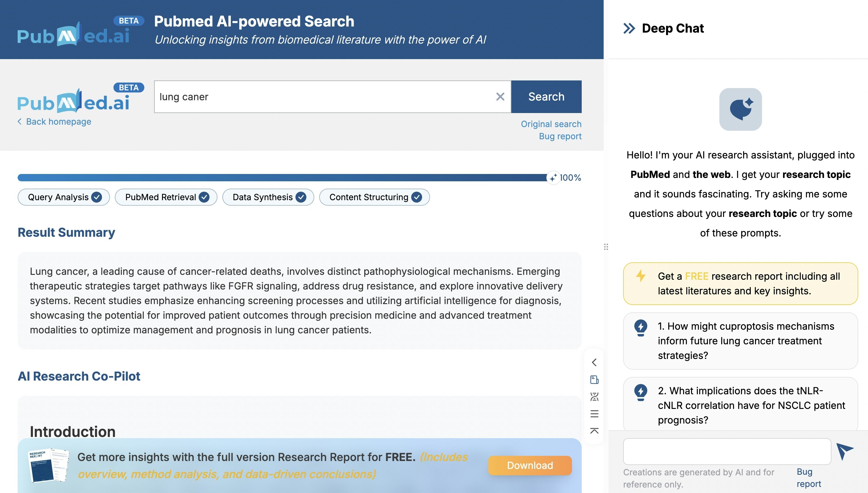The width and height of the screenshot is (868, 493).
Task: Click the AI Research Co-Pilot heading
Action: 79,376
